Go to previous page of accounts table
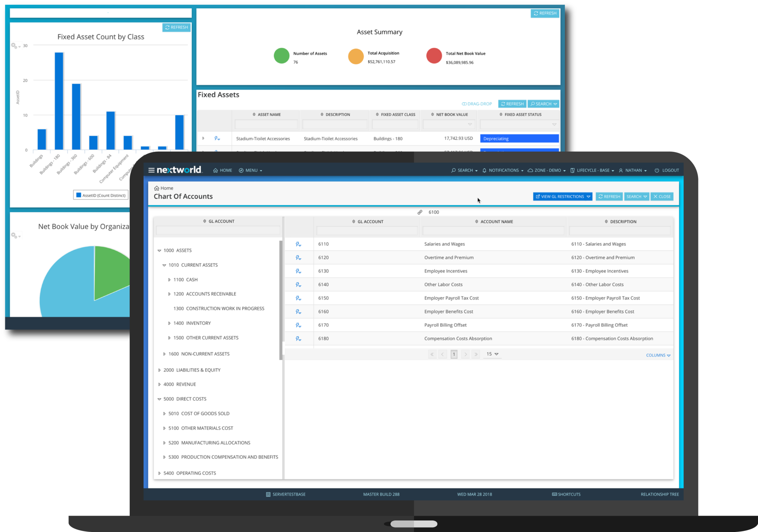758x532 pixels. [443, 354]
